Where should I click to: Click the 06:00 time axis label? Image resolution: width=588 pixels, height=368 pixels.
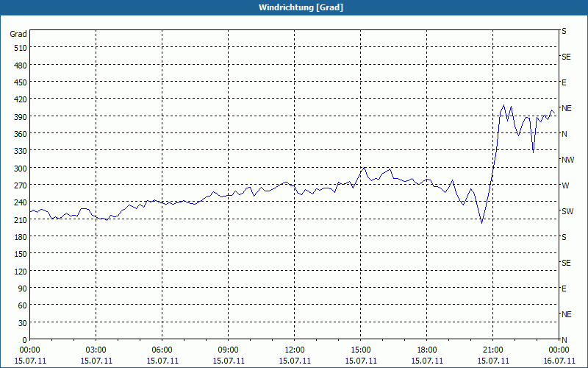coord(162,350)
